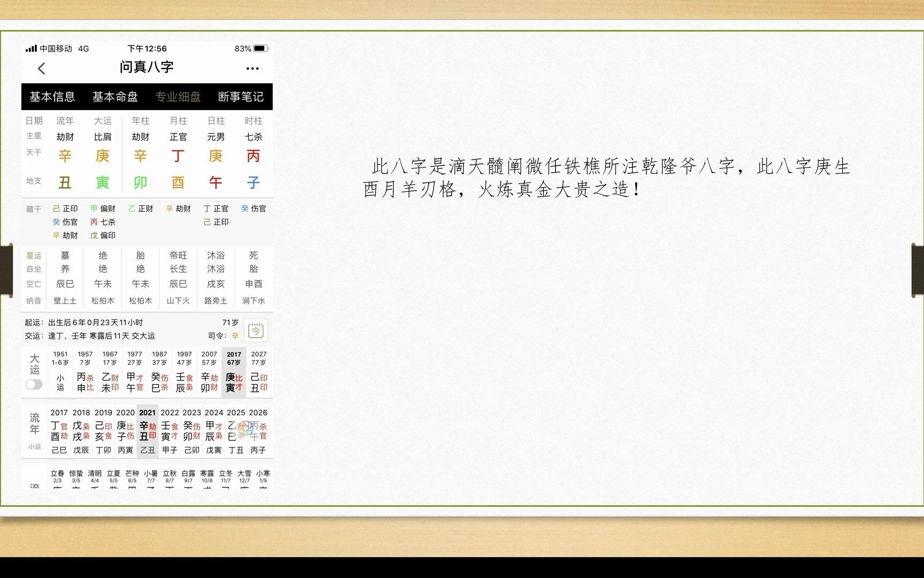Click 小寒 1/5 solar term

click(263, 476)
